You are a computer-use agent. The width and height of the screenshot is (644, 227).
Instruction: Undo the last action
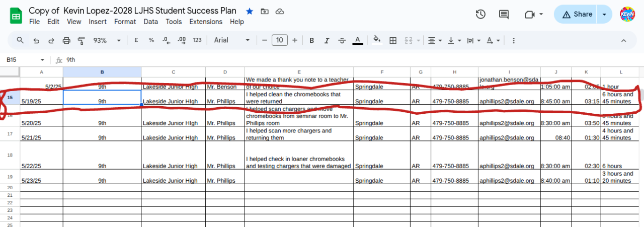36,40
